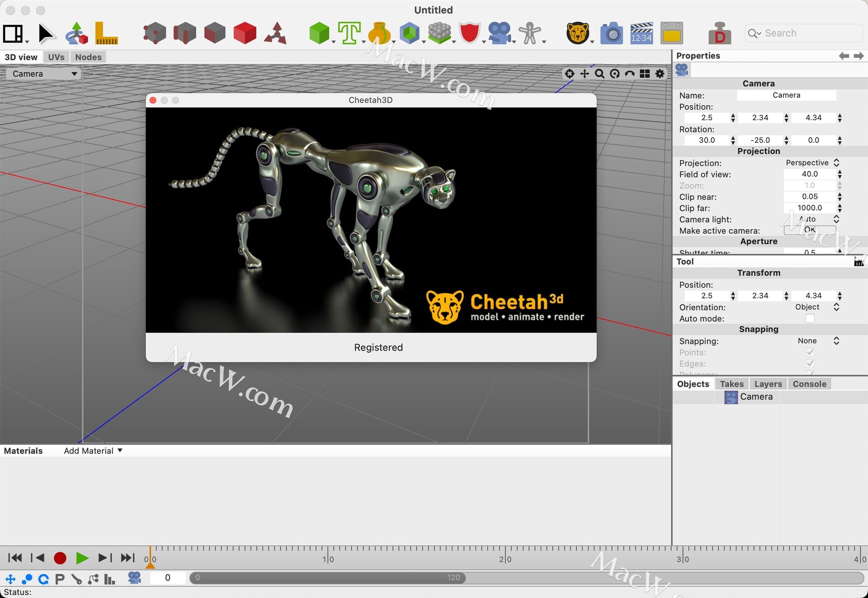Screen dimensions: 868x598
Task: Select the Camera object in Objects list
Action: (756, 397)
